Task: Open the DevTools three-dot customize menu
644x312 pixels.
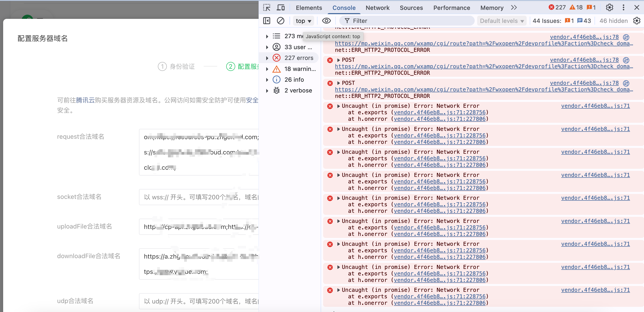Action: pyautogui.click(x=623, y=8)
